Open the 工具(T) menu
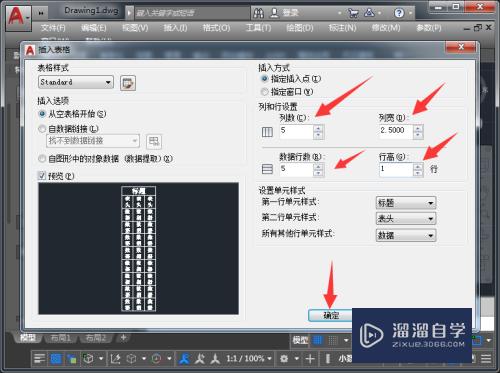The image size is (500, 373). coord(258,28)
